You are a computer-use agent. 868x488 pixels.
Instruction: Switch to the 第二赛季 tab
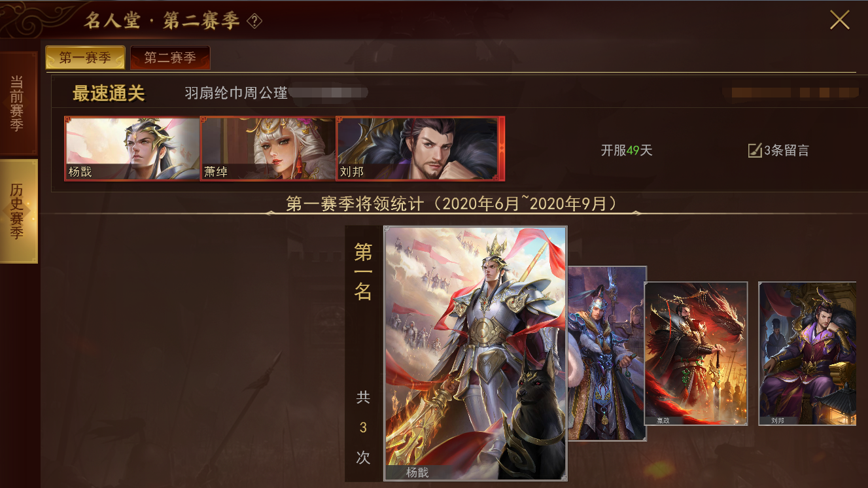click(170, 58)
